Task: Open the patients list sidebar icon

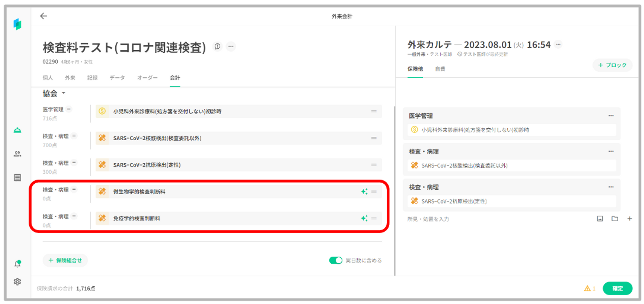Action: [17, 154]
